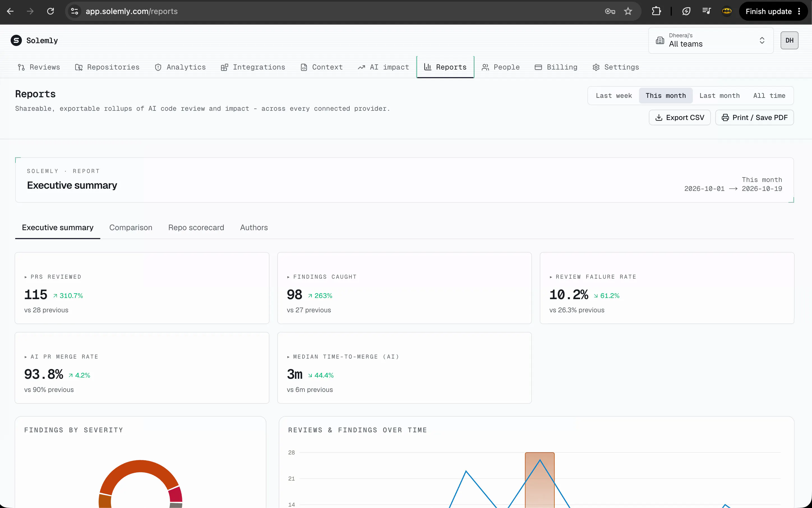Bookmark page with the star icon
This screenshot has width=812, height=508.
(x=628, y=11)
